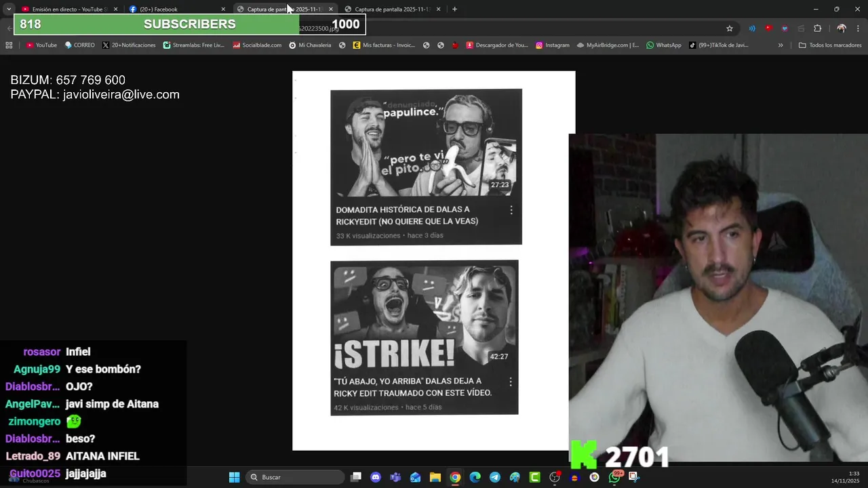Open the (99+) TikTok de Javi... bookmark
Image resolution: width=868 pixels, height=488 pixels.
point(718,45)
